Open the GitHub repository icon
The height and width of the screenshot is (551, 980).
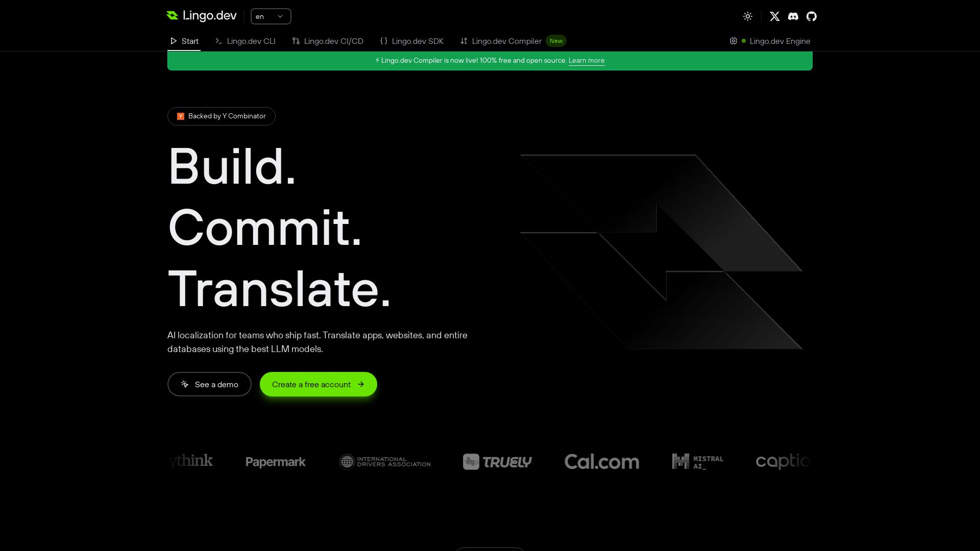pos(812,16)
